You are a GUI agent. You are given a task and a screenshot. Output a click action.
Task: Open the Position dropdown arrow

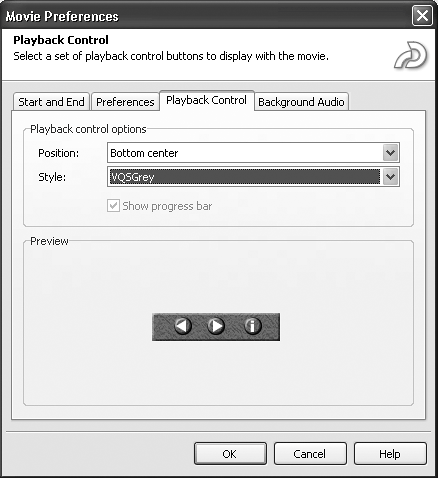pyautogui.click(x=390, y=153)
